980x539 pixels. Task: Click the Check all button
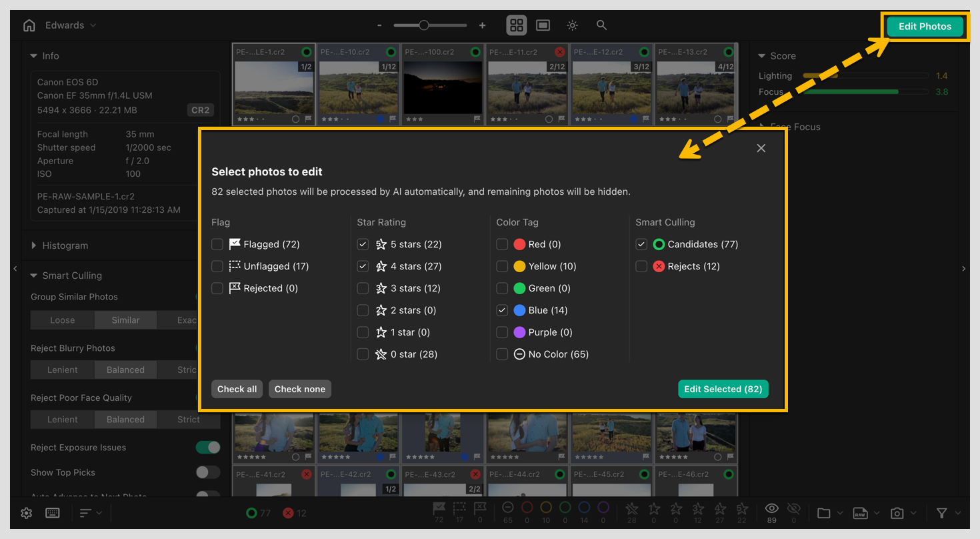pos(237,389)
